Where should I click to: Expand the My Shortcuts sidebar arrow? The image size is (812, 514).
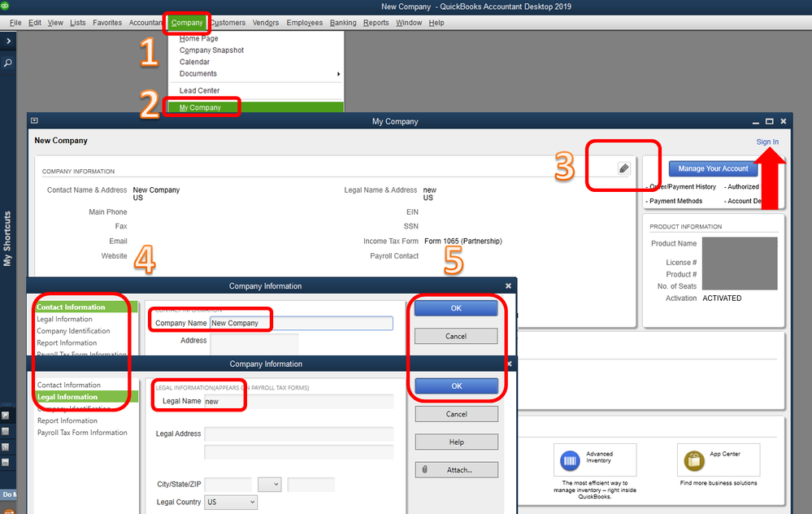coord(8,41)
